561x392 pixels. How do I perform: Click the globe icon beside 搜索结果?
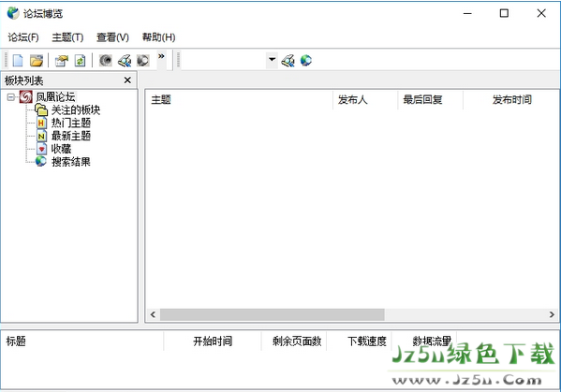coord(41,162)
